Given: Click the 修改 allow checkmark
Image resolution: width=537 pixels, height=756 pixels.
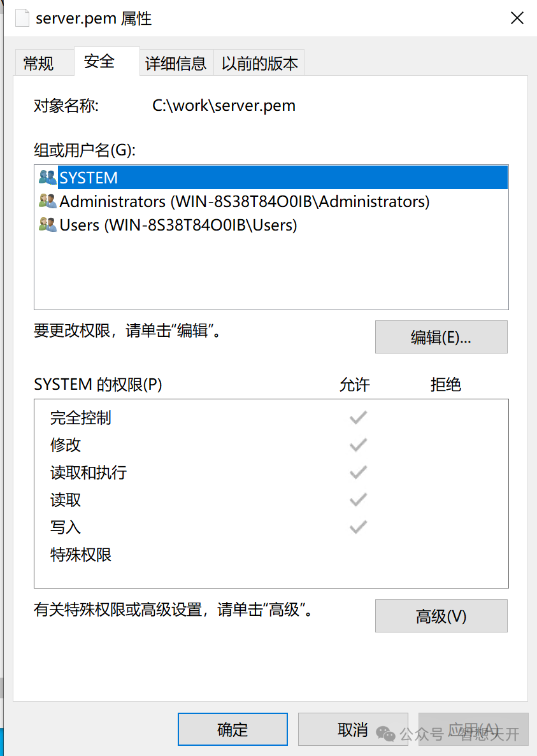Looking at the screenshot, I should pos(358,445).
